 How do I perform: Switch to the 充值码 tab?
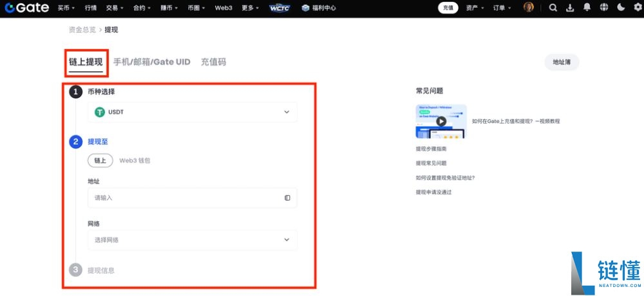point(213,62)
